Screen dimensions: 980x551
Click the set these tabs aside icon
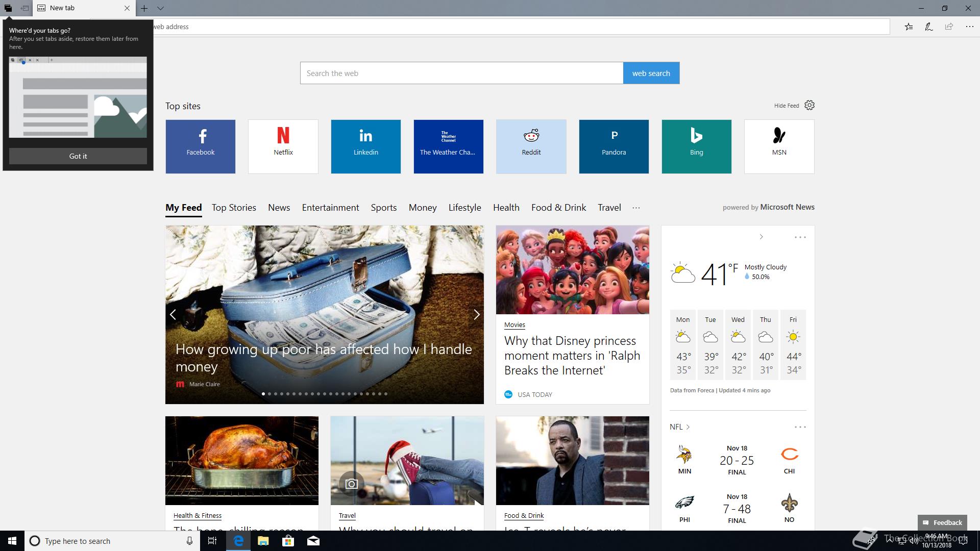(x=24, y=8)
